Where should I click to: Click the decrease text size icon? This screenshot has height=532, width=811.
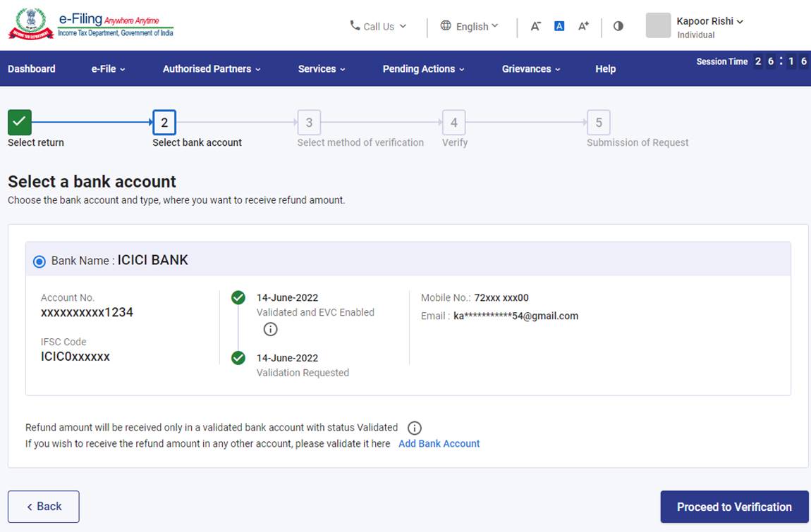pos(535,26)
